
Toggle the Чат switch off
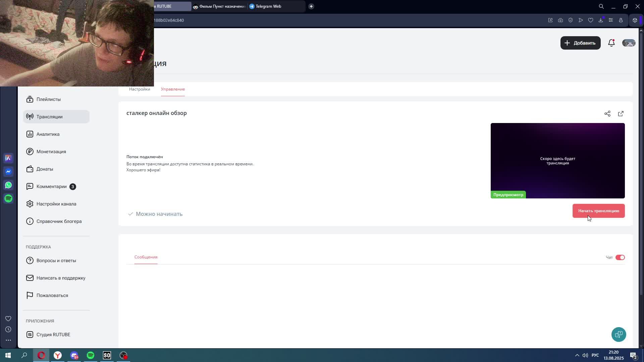[620, 257]
